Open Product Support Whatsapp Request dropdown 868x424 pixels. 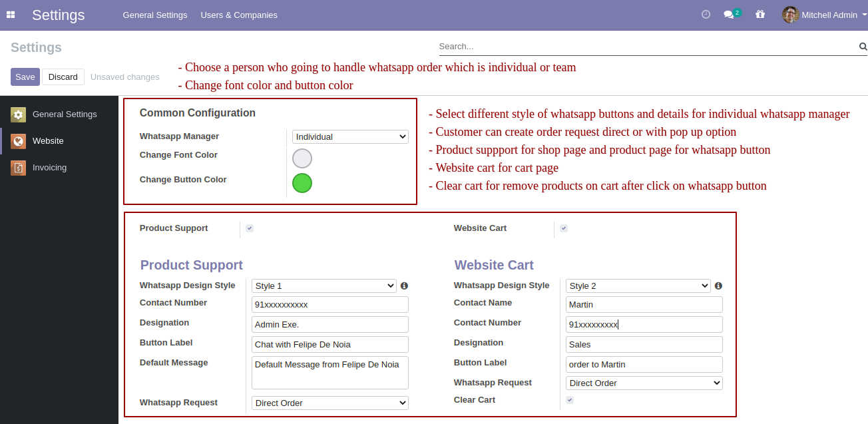[x=330, y=403]
